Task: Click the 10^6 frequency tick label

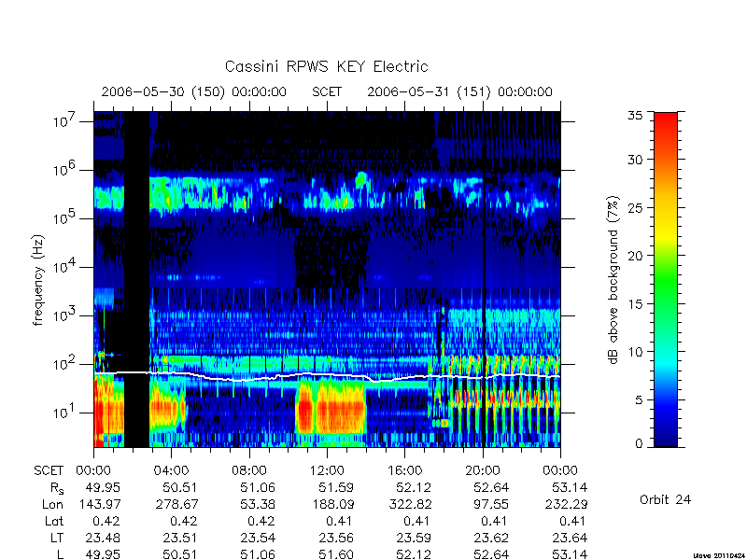Action: pos(65,169)
